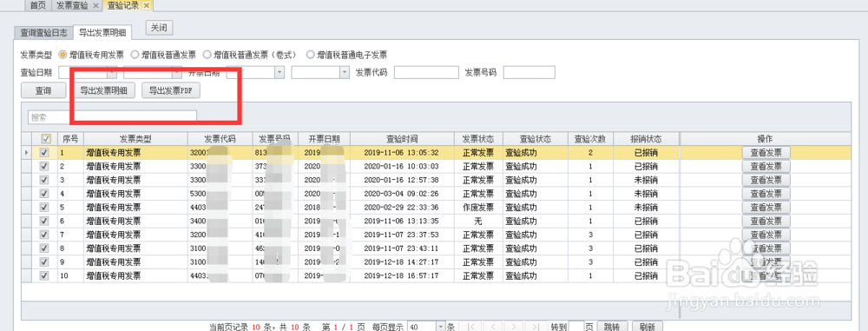Go to last page of records
Image resolution: width=868 pixels, height=331 pixels.
coord(536,327)
